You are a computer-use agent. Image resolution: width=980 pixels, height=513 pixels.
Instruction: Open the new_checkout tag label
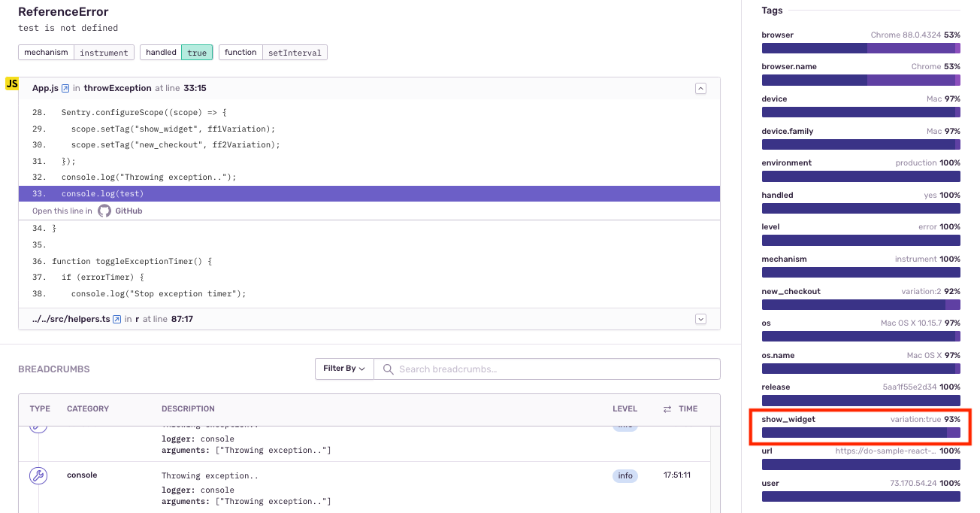pos(791,291)
